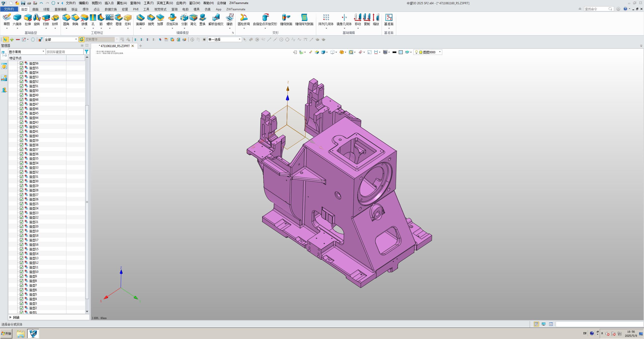Toggle the 造型50 feature checkbox
Image resolution: width=644 pixels, height=339 pixels.
21,91
